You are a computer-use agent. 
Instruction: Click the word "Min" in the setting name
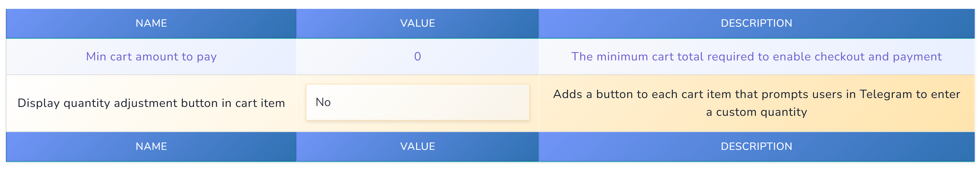click(96, 57)
